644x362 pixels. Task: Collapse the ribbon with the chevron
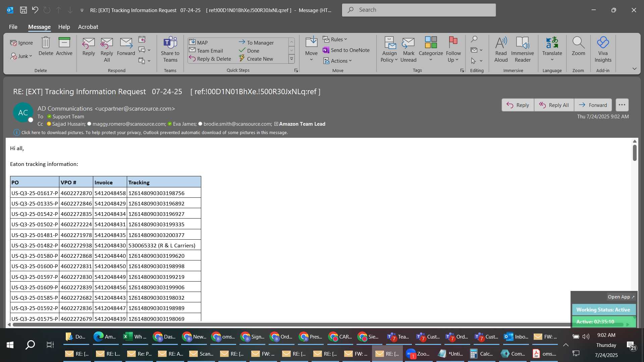[634, 69]
